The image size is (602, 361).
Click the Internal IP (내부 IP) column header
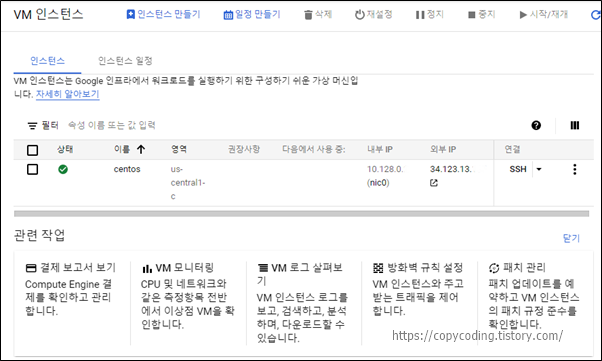pyautogui.click(x=380, y=149)
